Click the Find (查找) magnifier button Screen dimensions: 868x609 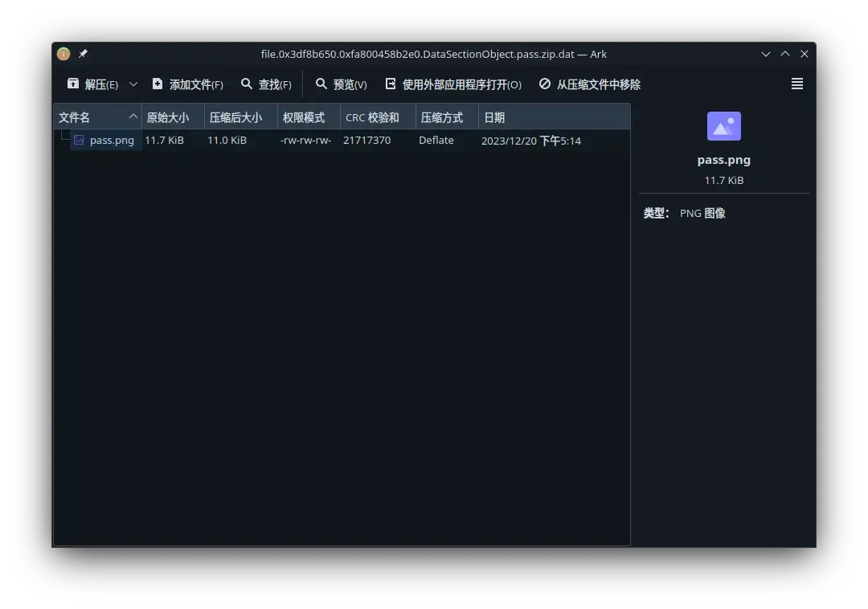(265, 84)
